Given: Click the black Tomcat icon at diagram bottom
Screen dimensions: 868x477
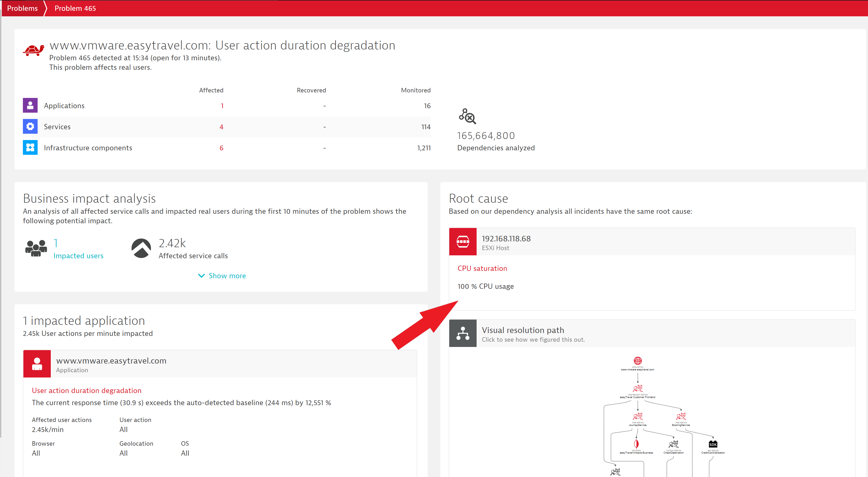Looking at the screenshot, I should coord(615,472).
